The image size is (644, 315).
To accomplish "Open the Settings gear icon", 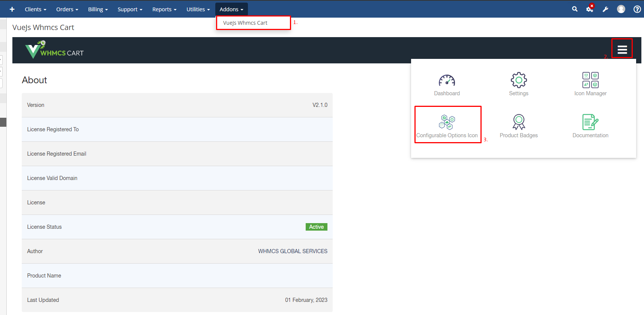I will click(518, 80).
